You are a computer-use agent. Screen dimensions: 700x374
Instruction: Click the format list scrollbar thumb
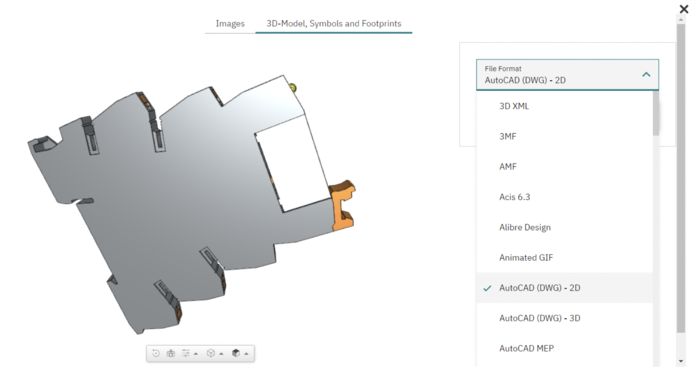click(x=656, y=113)
